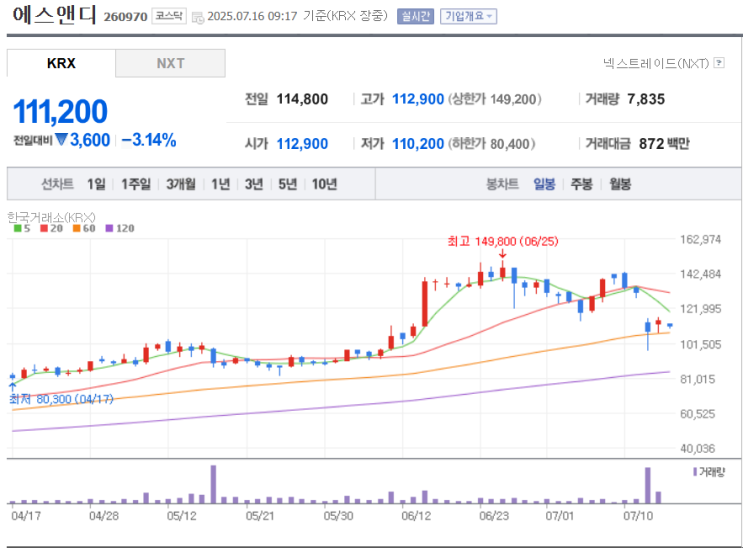Open the 기업개요 dropdown

click(x=468, y=17)
